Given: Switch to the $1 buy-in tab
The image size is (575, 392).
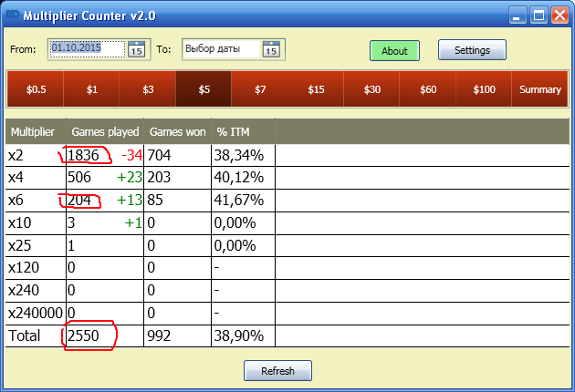Looking at the screenshot, I should click(x=91, y=89).
